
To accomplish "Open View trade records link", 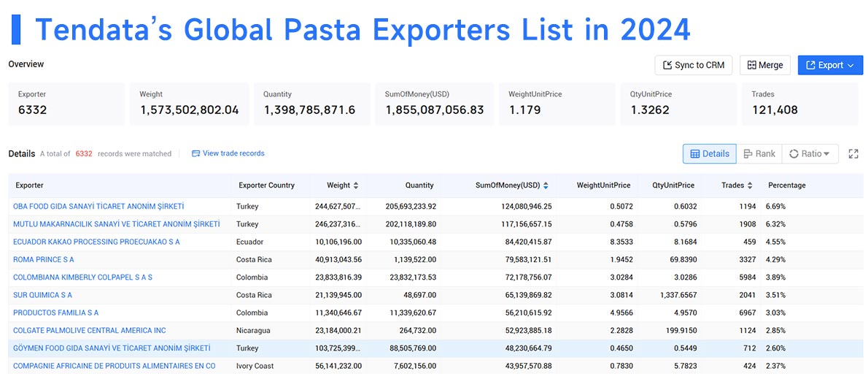I will click(233, 153).
